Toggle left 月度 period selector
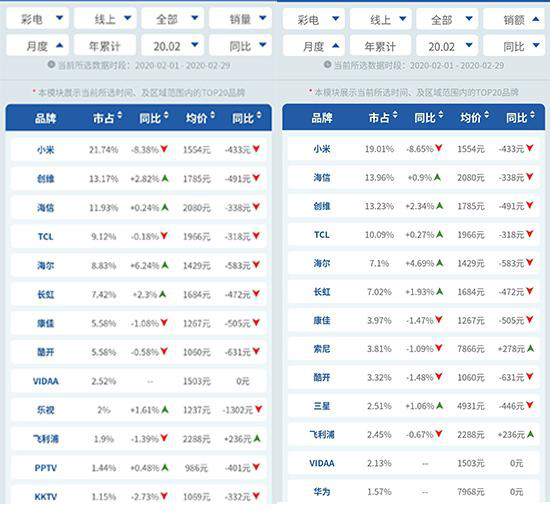Image resolution: width=550 pixels, height=511 pixels. click(x=38, y=45)
